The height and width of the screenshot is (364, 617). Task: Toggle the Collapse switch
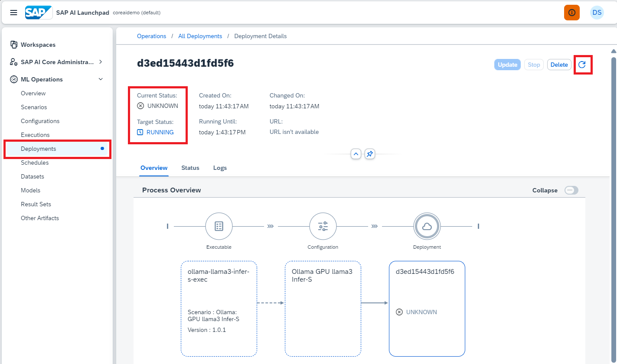(571, 190)
